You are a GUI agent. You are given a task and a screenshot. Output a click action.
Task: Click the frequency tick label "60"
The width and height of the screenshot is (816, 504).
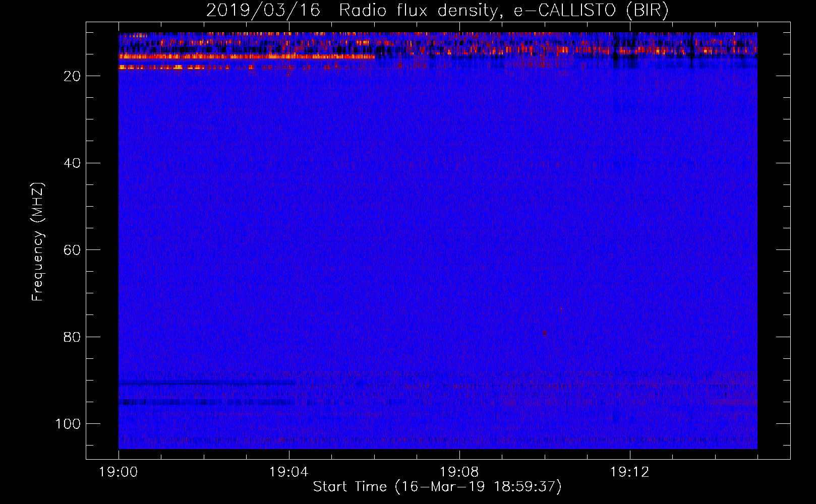coord(72,250)
